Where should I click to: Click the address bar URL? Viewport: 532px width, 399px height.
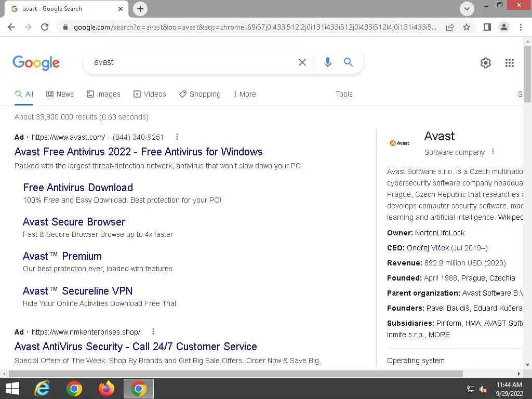[255, 27]
